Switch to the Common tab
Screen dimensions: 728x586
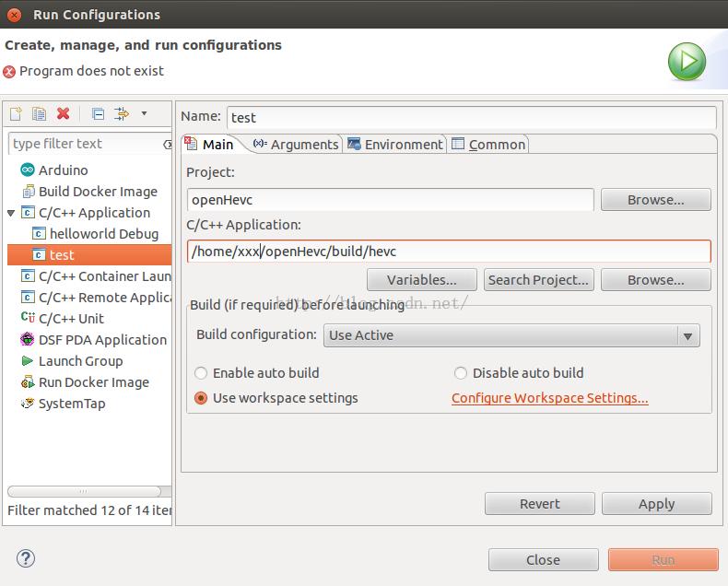click(x=488, y=145)
